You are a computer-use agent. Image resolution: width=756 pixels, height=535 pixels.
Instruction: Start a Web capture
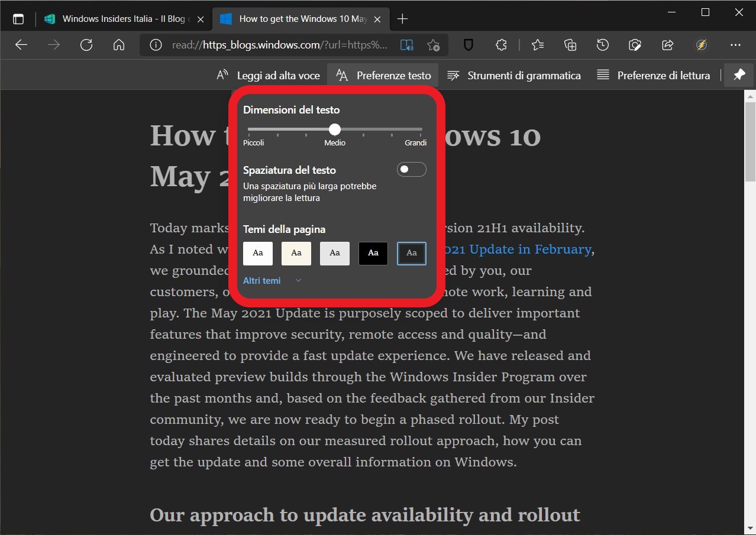[x=635, y=45]
